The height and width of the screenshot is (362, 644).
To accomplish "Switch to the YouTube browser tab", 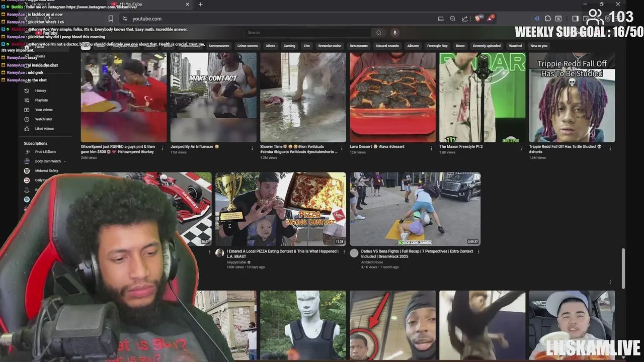I will tap(151, 5).
